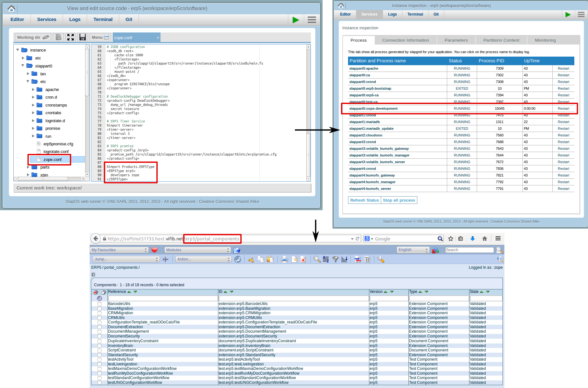Tick the checkbox for testUNGConfigurationWorkflow row
This screenshot has height=388, width=588.
99,383
